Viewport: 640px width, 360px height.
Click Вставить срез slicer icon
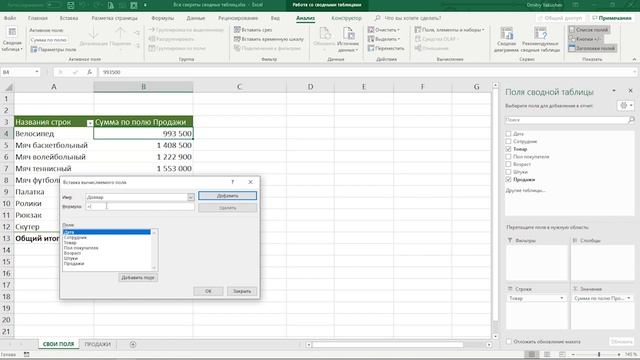237,30
